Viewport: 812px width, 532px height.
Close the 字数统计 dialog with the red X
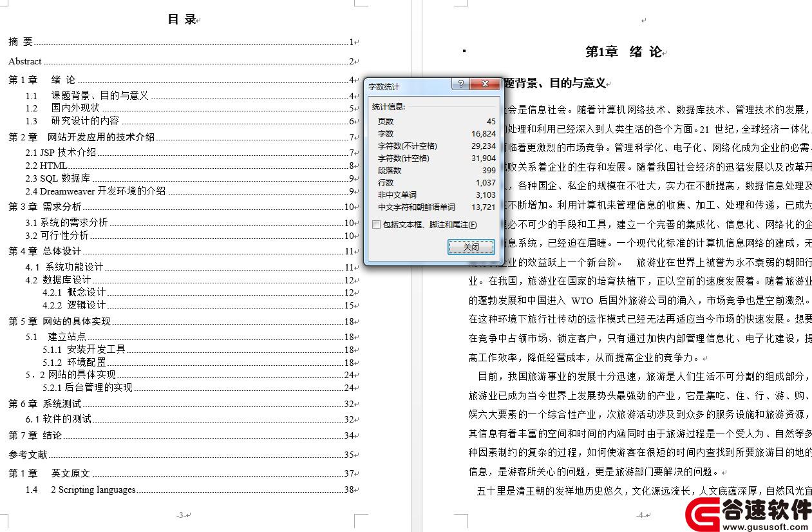485,84
